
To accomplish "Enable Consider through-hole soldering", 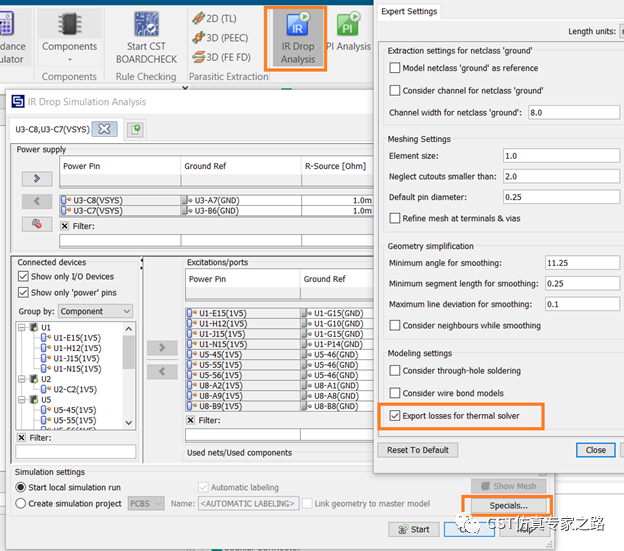I will coord(395,370).
